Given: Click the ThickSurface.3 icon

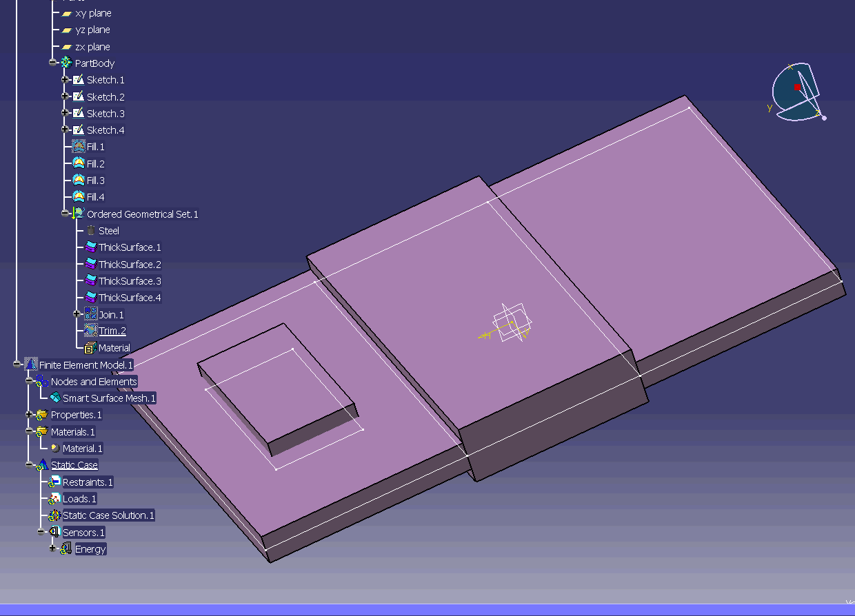Looking at the screenshot, I should click(90, 280).
